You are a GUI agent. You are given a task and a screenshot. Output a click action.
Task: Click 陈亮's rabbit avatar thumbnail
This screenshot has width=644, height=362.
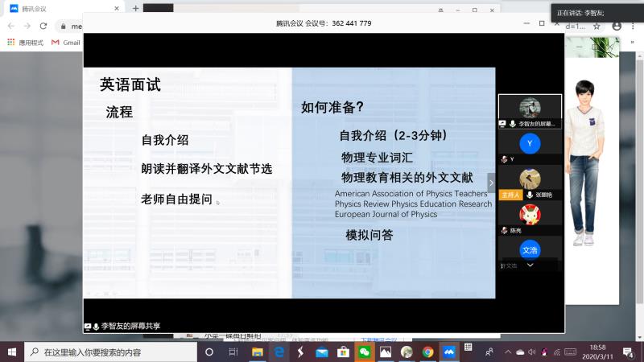[x=530, y=215]
